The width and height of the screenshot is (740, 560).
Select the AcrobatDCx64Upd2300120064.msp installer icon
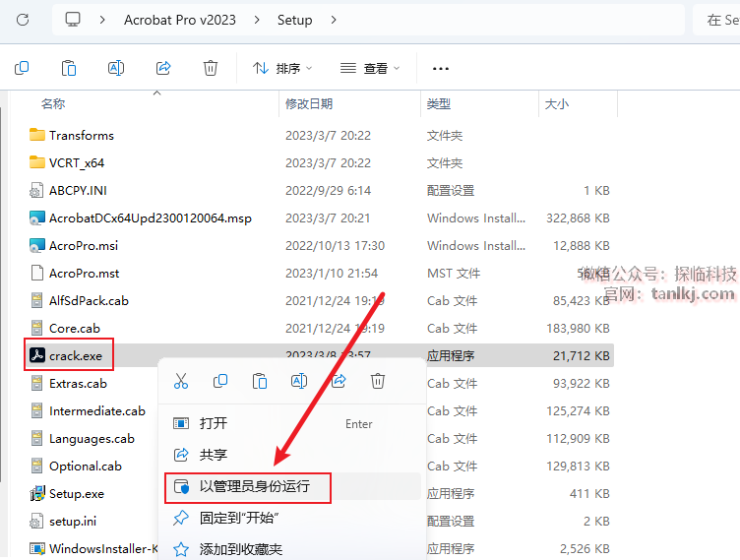(37, 218)
